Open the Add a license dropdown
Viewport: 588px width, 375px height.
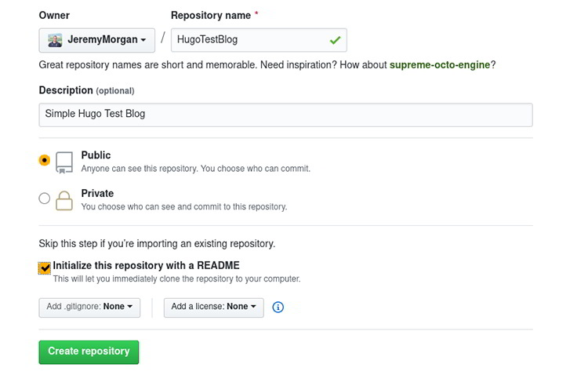pyautogui.click(x=214, y=307)
